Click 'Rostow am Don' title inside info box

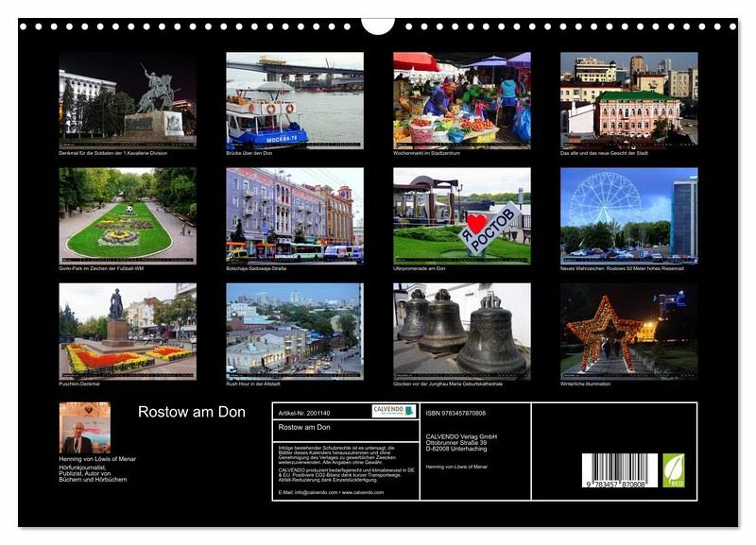coord(304,428)
